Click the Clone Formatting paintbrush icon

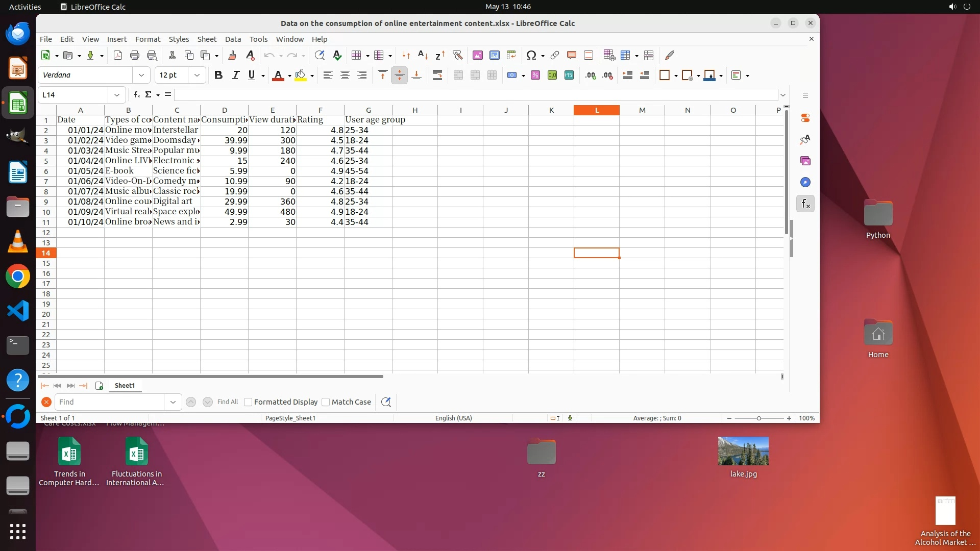[232, 55]
